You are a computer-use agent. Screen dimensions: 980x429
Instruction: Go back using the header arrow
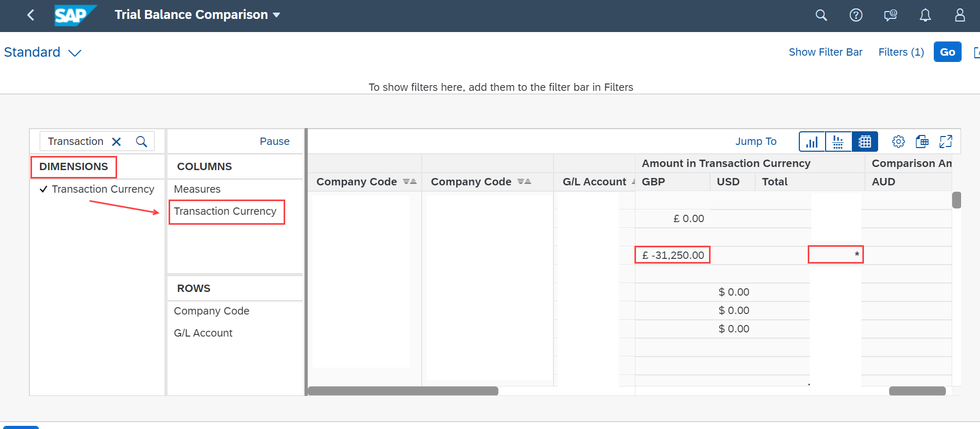click(x=30, y=15)
